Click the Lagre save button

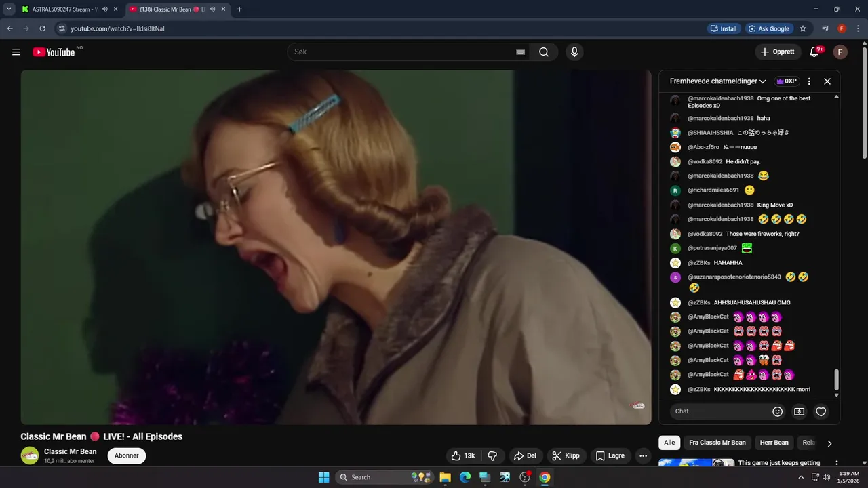tap(610, 455)
